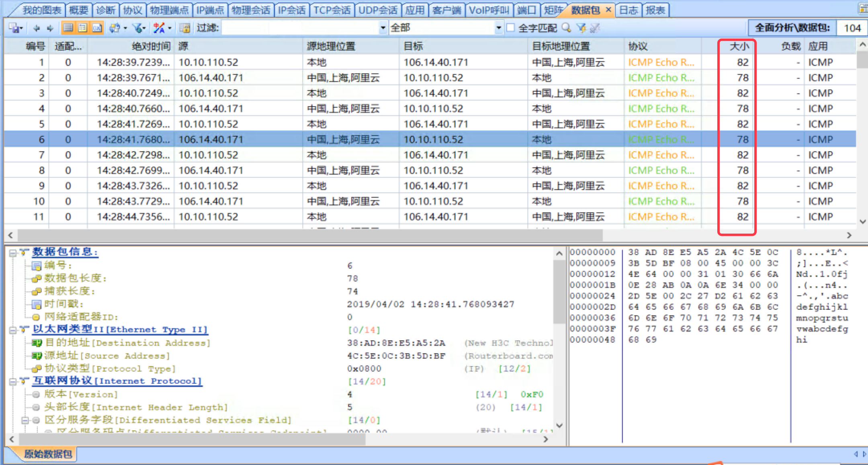
Task: Open the 过滤 input history dropdown arrow
Action: coord(383,28)
